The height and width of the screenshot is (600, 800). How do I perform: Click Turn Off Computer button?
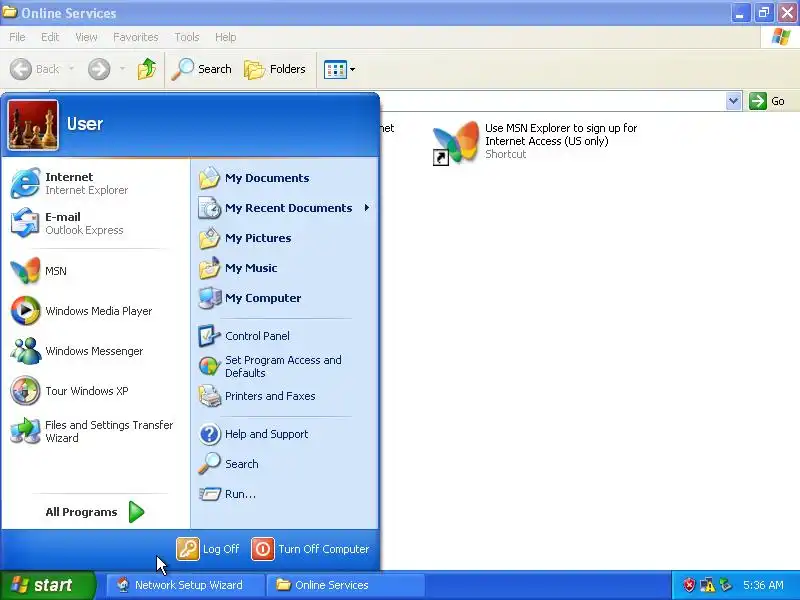[310, 549]
